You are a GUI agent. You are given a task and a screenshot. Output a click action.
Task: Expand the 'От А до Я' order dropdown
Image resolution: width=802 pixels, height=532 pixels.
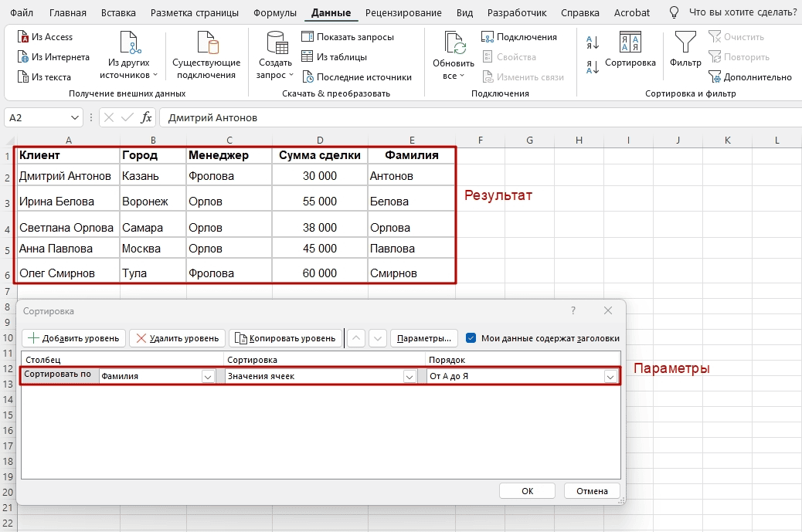coord(610,377)
